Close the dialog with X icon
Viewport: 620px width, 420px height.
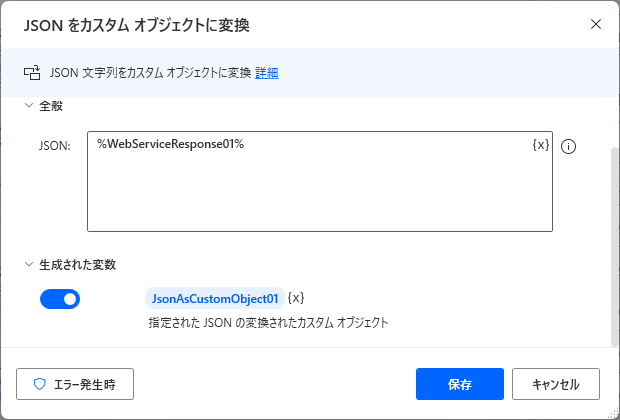pos(595,25)
